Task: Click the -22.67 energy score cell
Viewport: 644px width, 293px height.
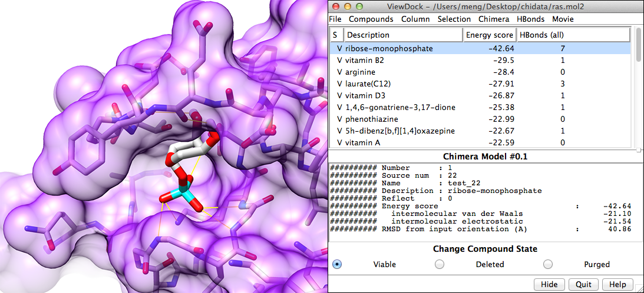Action: [x=503, y=131]
